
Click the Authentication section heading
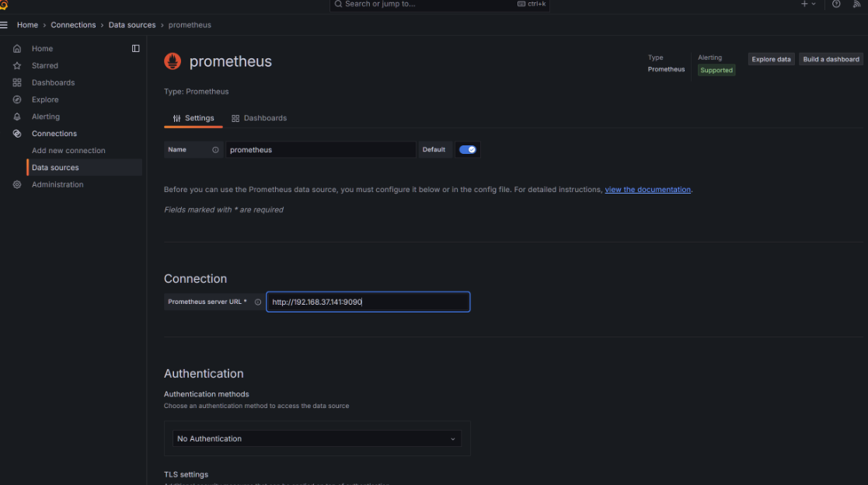click(x=204, y=374)
